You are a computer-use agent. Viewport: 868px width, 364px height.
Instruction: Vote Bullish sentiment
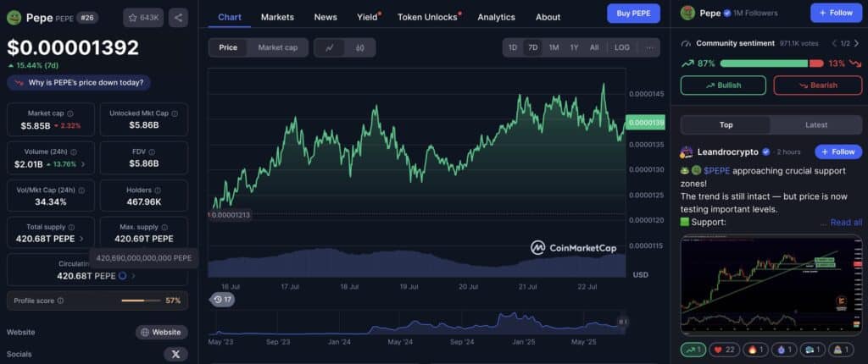pos(723,85)
